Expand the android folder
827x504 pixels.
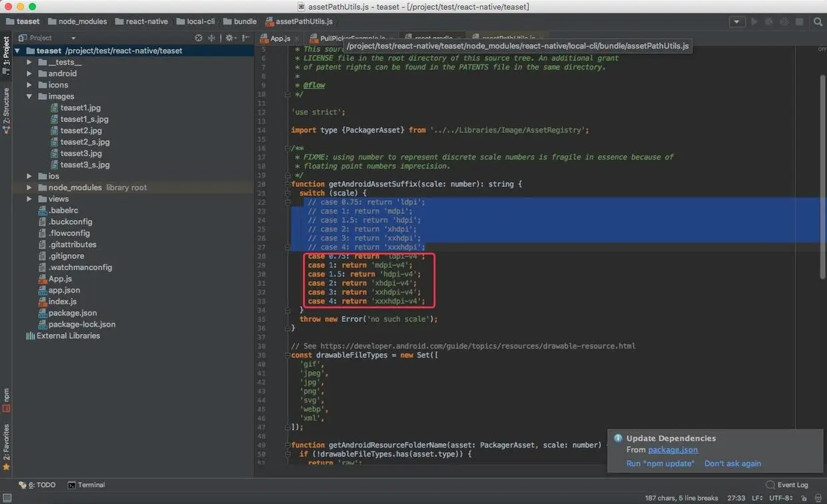click(29, 73)
